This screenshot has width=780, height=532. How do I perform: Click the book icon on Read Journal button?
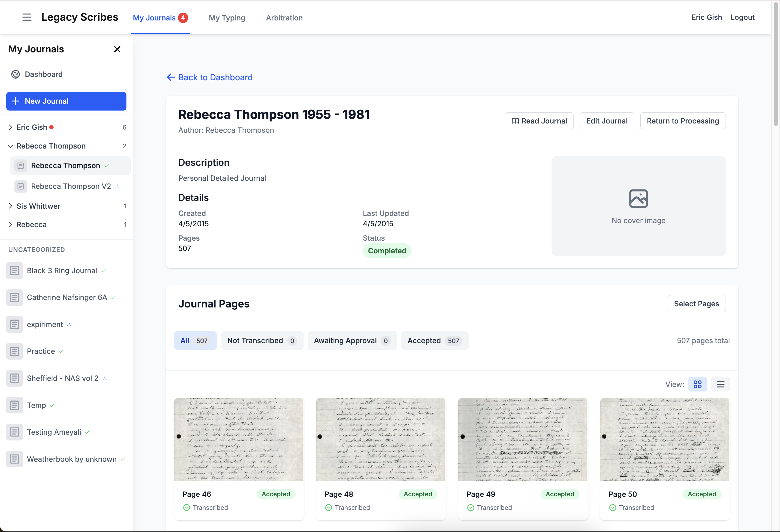pyautogui.click(x=516, y=121)
